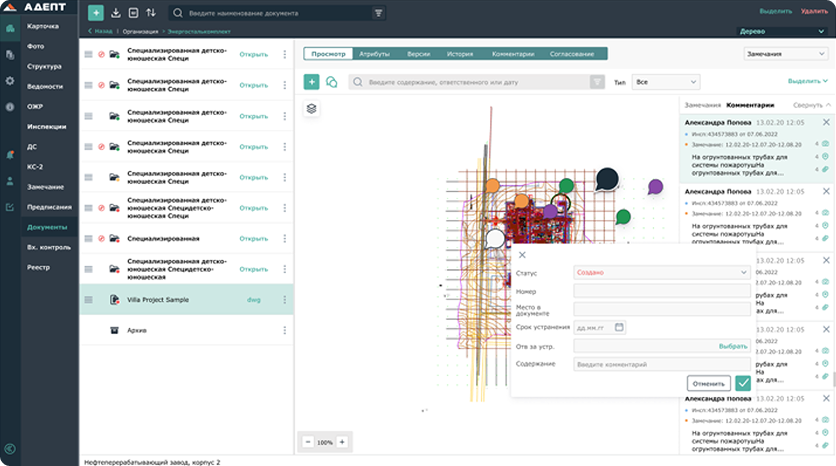836x466 pixels.
Task: Open notifications bell in left rail
Action: (10, 155)
